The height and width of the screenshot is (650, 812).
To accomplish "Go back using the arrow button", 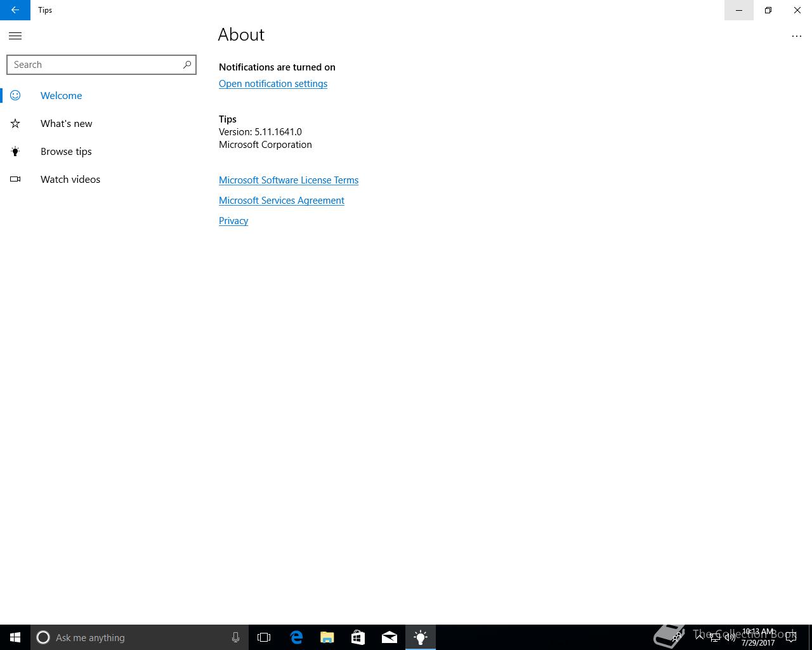I will [x=15, y=10].
